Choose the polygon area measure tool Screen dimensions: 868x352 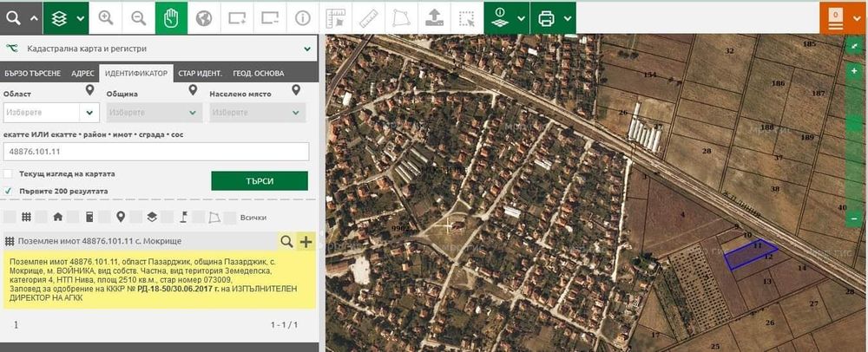401,18
